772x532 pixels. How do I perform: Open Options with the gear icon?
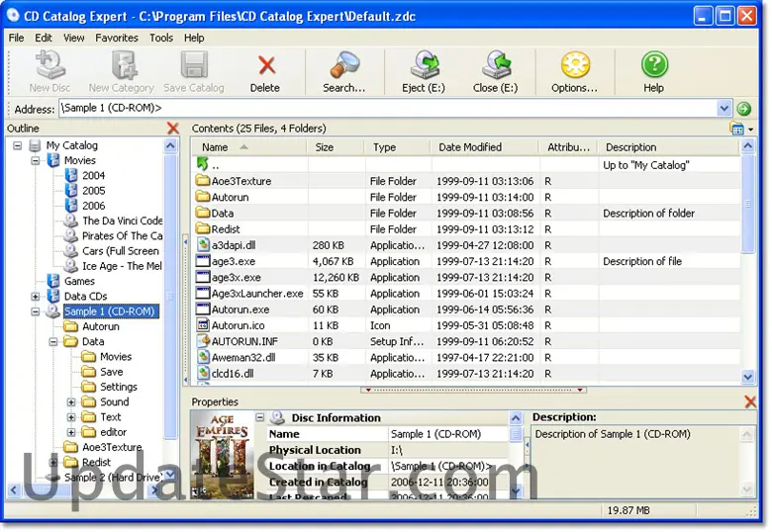click(x=575, y=64)
